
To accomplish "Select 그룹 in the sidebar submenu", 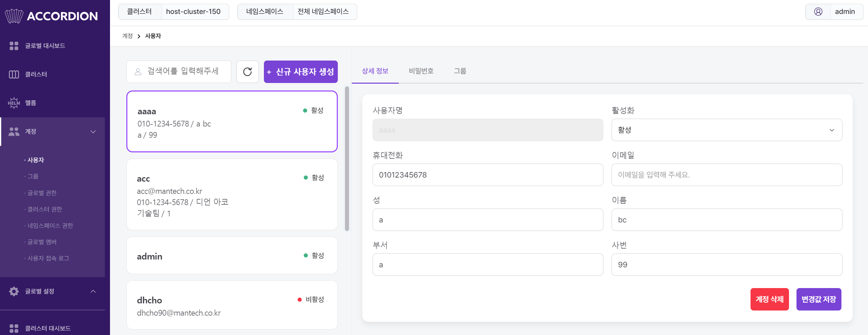I will coord(32,176).
